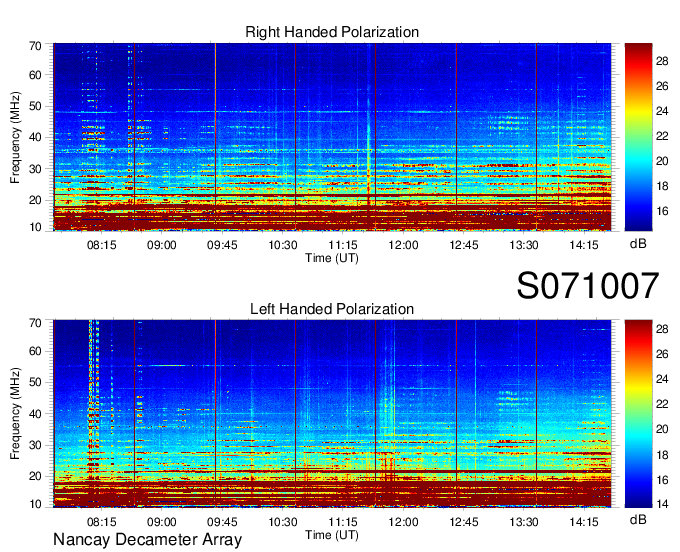Click "26" value on Right Handed colorbar
This screenshot has height=552, width=680.
click(x=662, y=86)
